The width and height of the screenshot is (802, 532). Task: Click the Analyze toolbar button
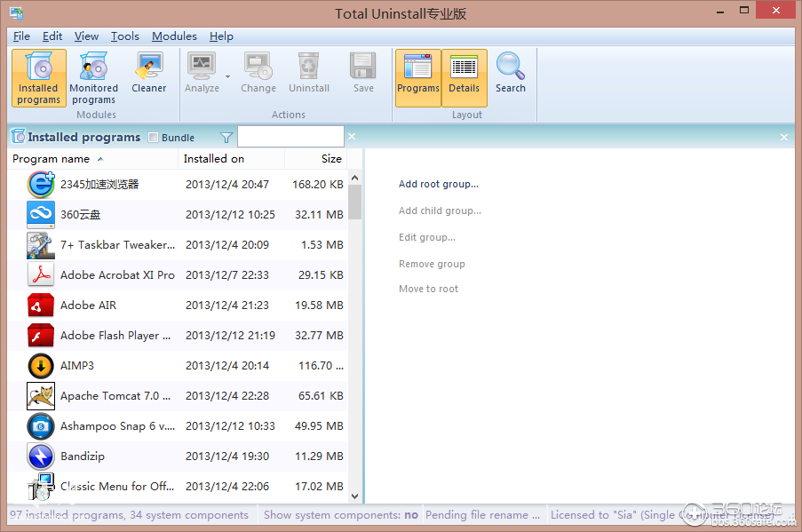click(202, 73)
